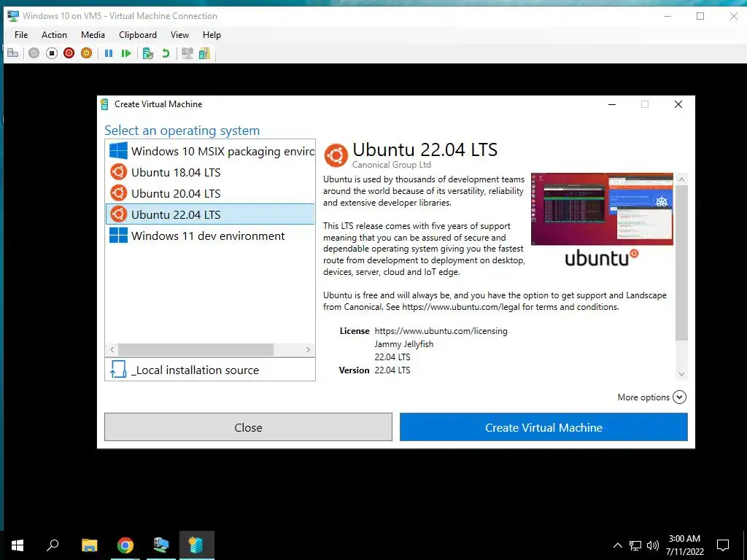Click the description scroll up arrow
Viewport: 747px width, 560px height.
coord(681,179)
